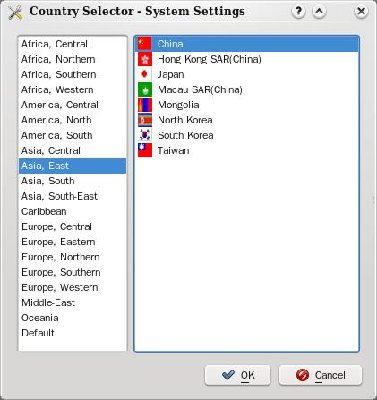
Task: Select the South Korea country label
Action: pyautogui.click(x=186, y=135)
